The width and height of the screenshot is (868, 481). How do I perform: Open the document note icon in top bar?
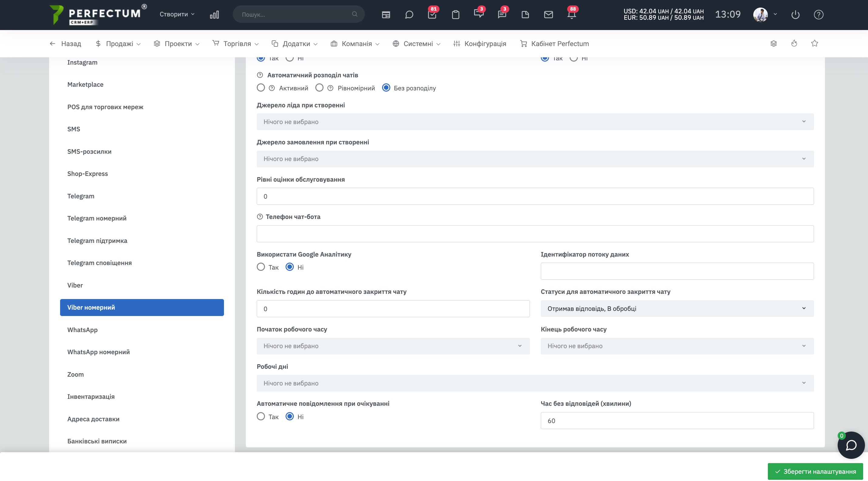[525, 15]
